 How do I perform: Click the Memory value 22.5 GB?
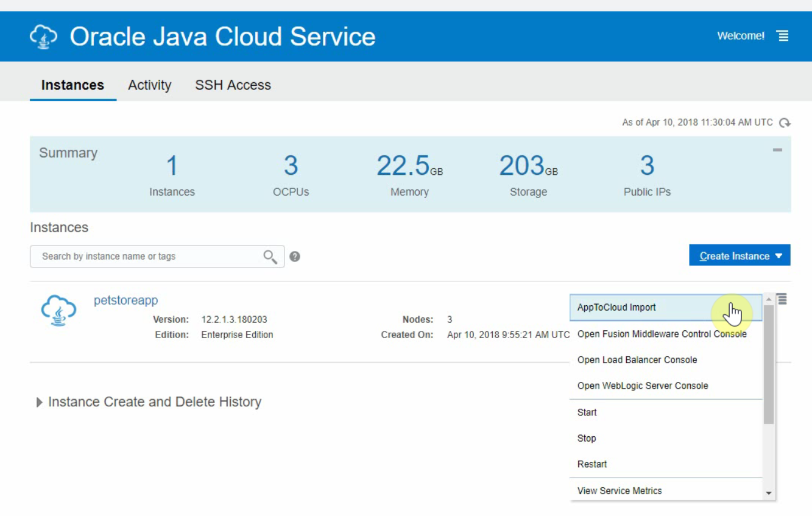pyautogui.click(x=409, y=166)
